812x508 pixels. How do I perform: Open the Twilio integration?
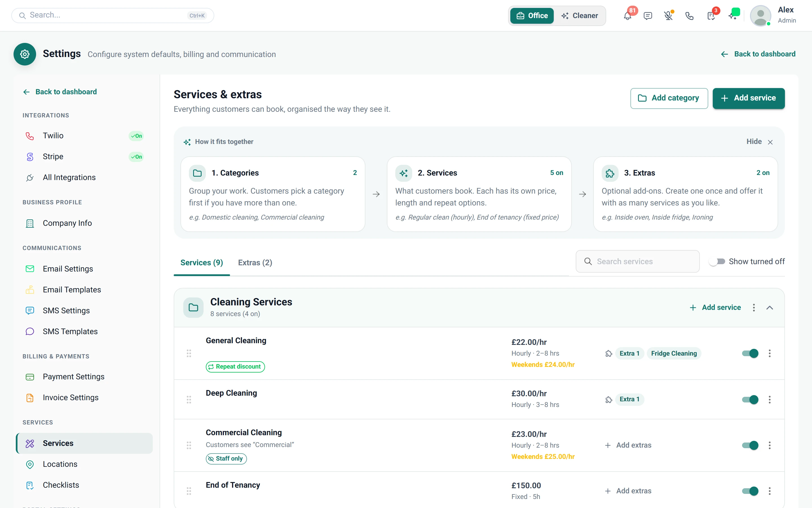click(x=84, y=136)
